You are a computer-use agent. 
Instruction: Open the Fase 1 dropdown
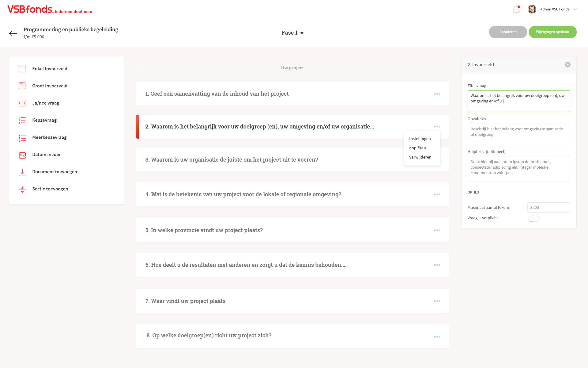(x=292, y=33)
